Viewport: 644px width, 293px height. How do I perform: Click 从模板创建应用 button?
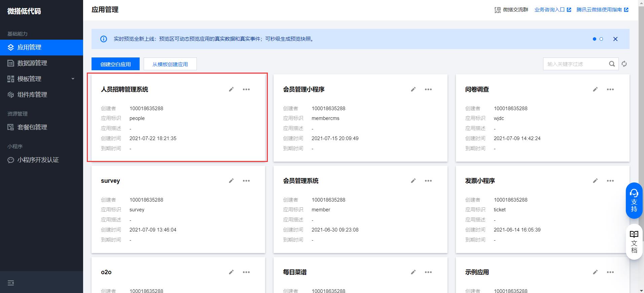[x=170, y=64]
